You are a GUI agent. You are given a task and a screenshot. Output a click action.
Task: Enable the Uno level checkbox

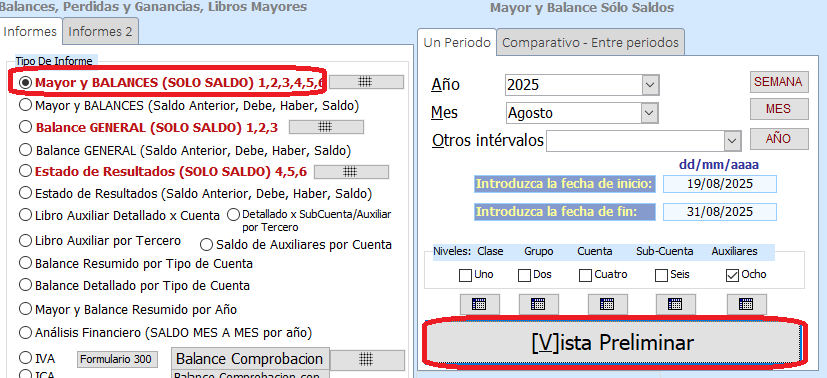click(x=466, y=275)
